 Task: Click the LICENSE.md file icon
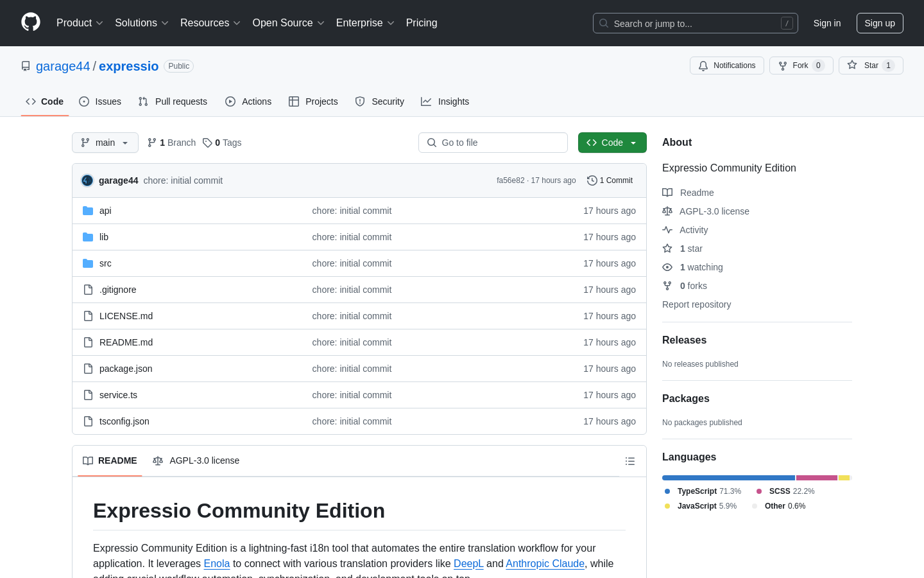point(88,316)
